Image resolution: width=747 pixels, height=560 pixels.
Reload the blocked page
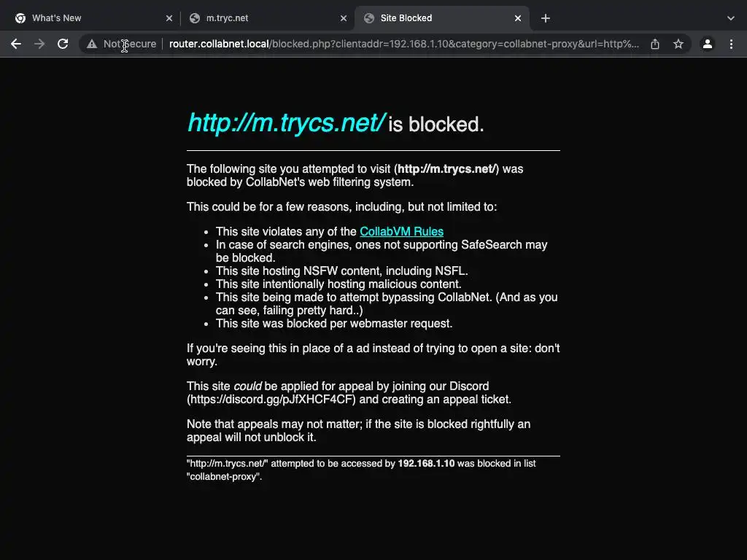point(63,44)
